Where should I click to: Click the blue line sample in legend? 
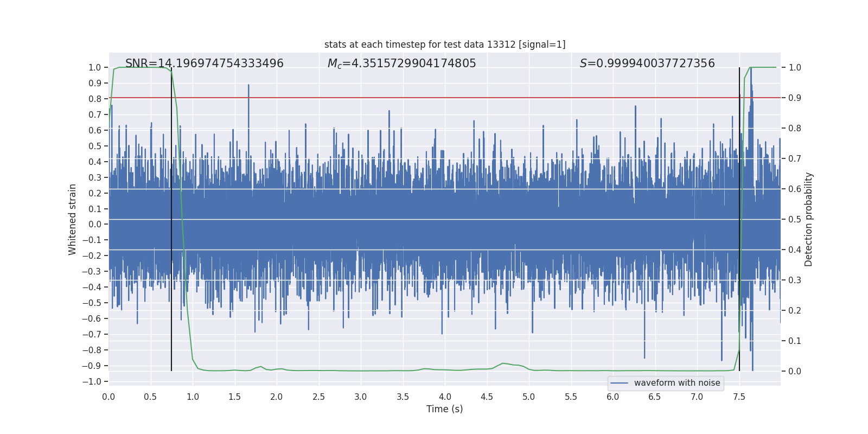(x=619, y=383)
